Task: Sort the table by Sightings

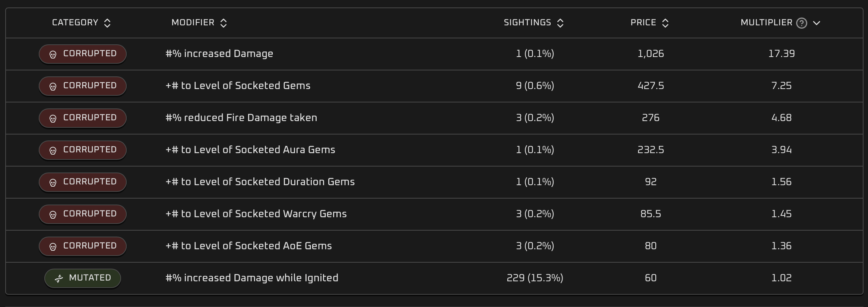Action: [561, 23]
